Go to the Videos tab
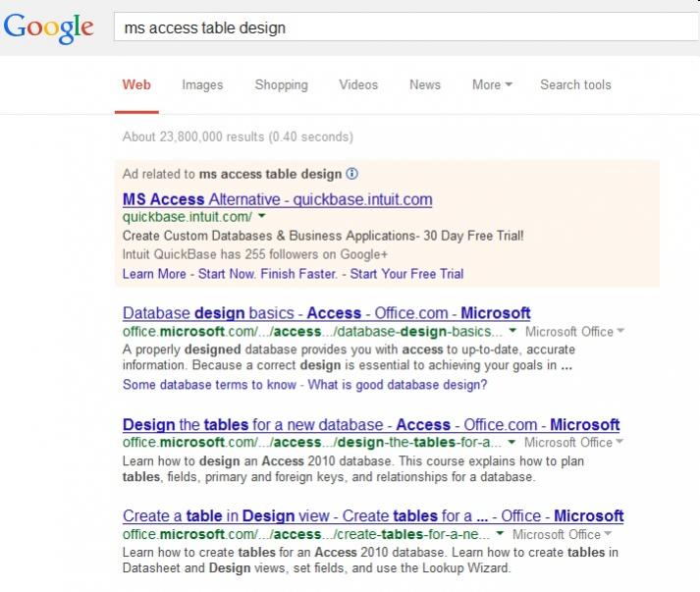Screen dimensions: 700x592 pyautogui.click(x=358, y=84)
